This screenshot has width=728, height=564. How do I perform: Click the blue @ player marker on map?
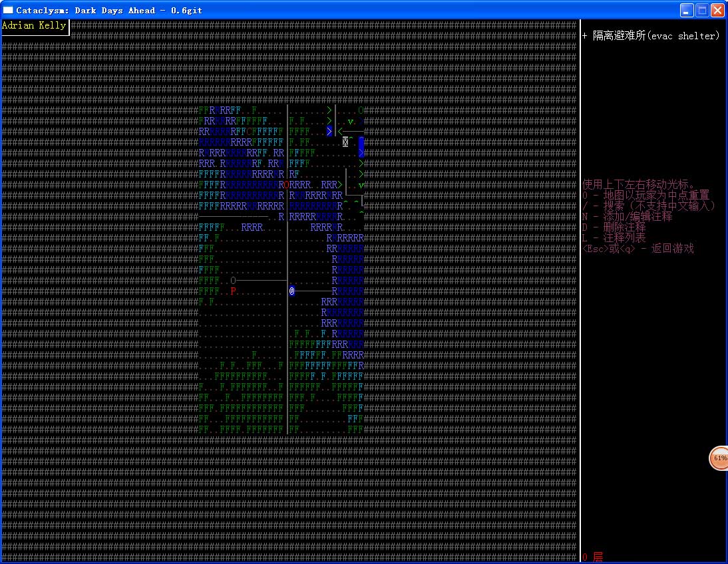point(291,291)
